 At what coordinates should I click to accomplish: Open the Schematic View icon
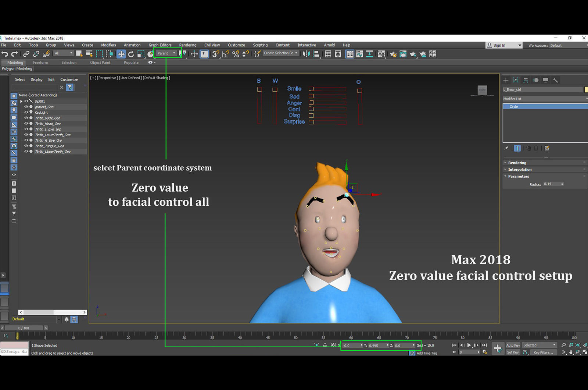(370, 54)
